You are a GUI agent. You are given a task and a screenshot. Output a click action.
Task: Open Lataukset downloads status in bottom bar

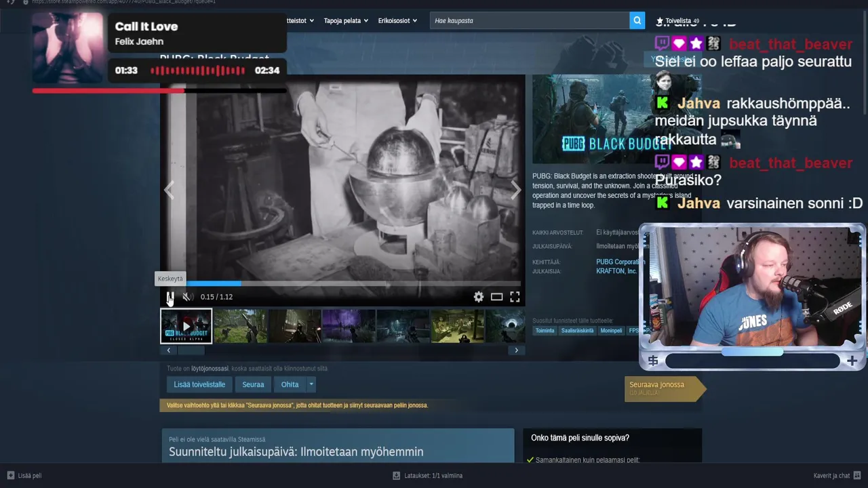pyautogui.click(x=427, y=476)
